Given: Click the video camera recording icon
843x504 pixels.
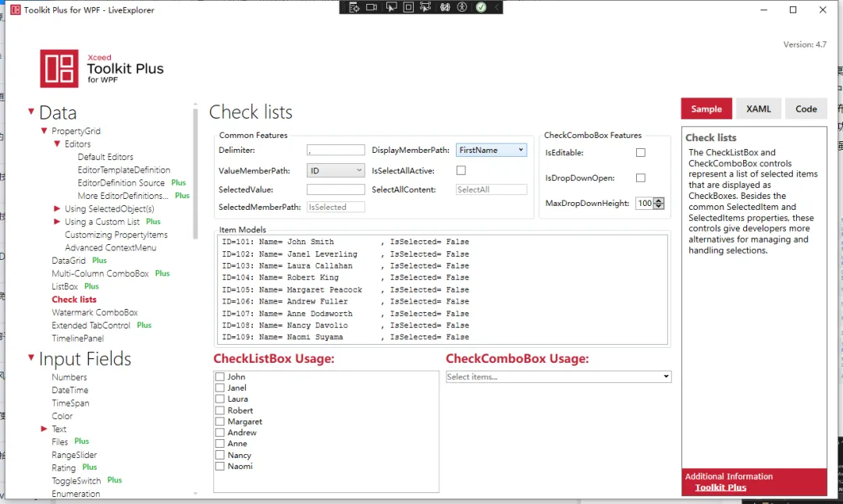Looking at the screenshot, I should (x=372, y=7).
